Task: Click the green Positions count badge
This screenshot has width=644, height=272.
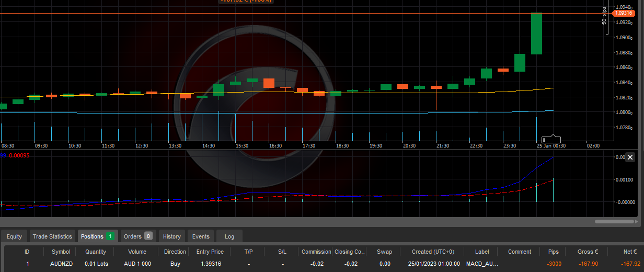Action: [x=110, y=236]
